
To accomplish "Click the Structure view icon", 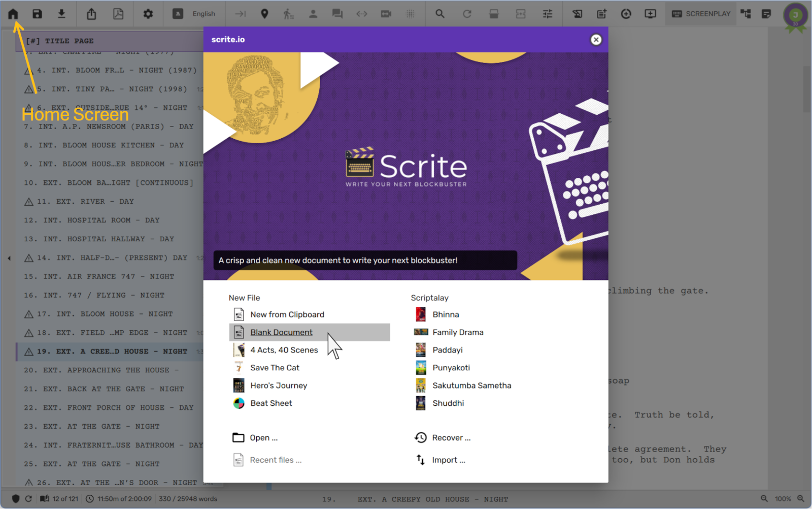I will coord(746,14).
